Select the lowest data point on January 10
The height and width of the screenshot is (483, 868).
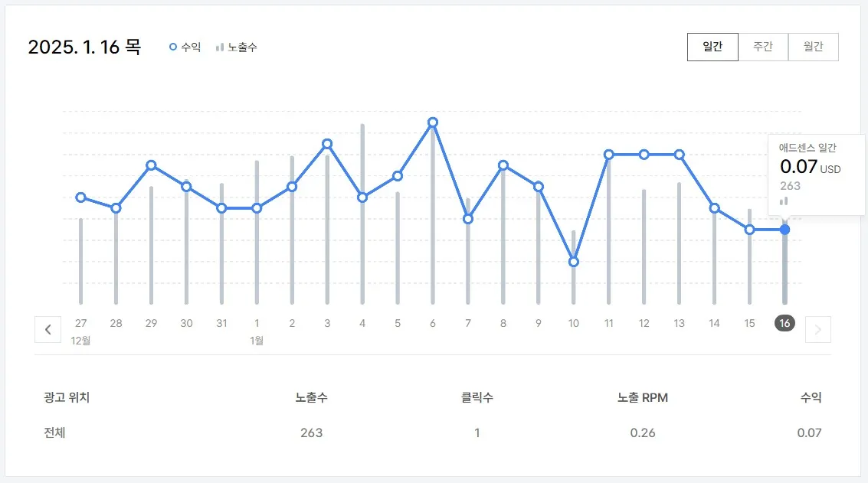click(573, 262)
